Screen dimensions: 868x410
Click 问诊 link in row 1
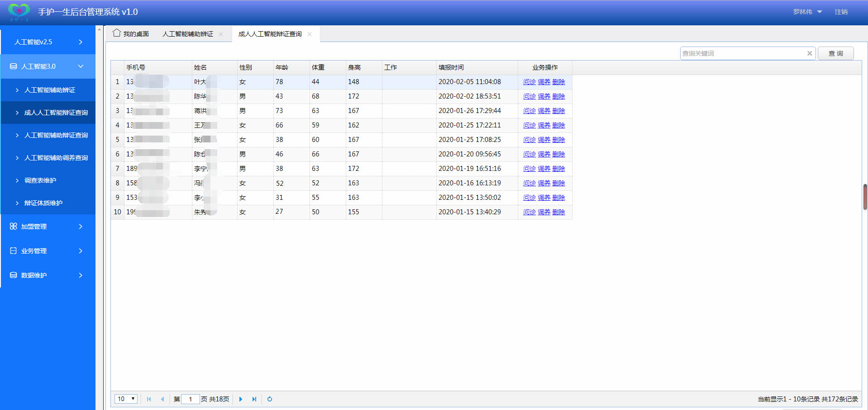click(x=529, y=82)
